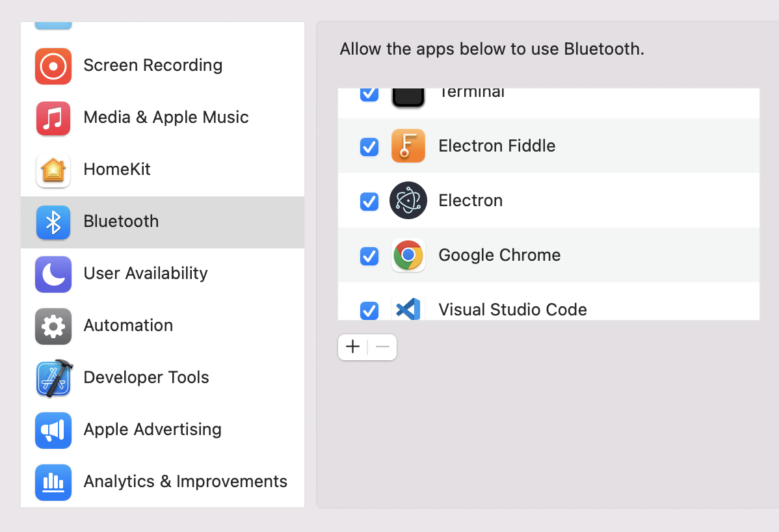This screenshot has height=532, width=779.
Task: Click the Developer Tools hammer icon
Action: [x=53, y=379]
